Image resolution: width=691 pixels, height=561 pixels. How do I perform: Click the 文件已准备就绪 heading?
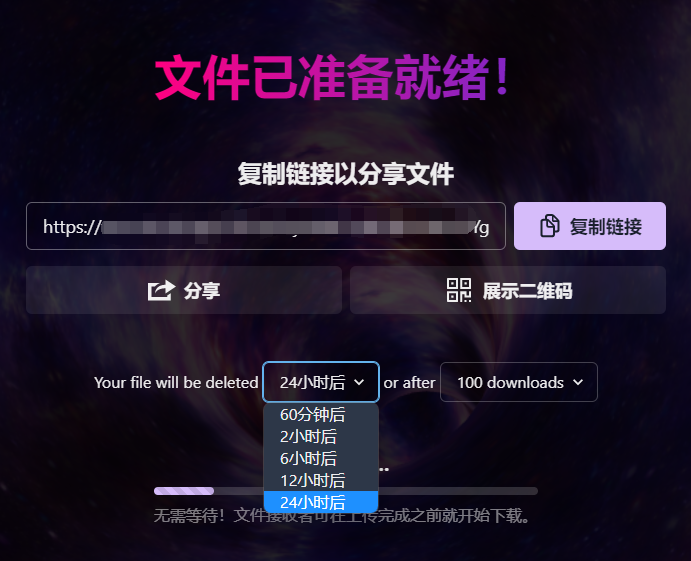[332, 78]
